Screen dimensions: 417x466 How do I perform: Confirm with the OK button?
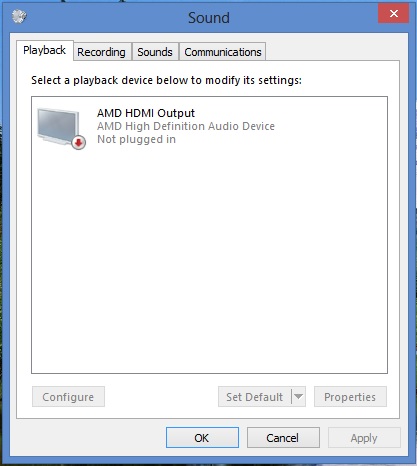202,438
